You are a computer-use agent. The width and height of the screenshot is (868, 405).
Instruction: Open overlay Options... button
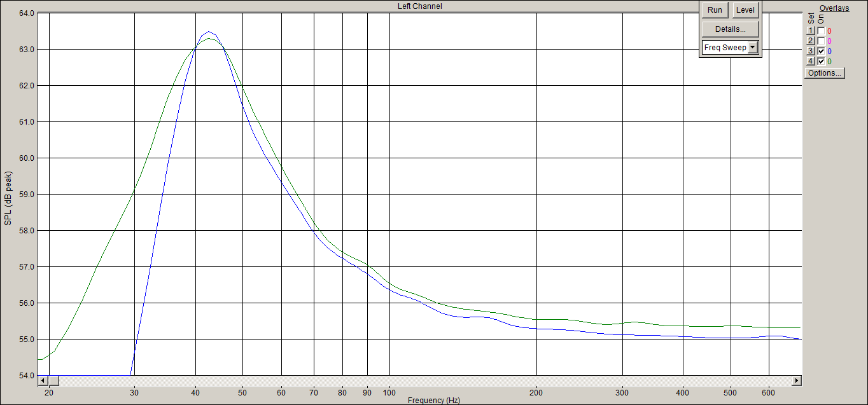pyautogui.click(x=825, y=72)
